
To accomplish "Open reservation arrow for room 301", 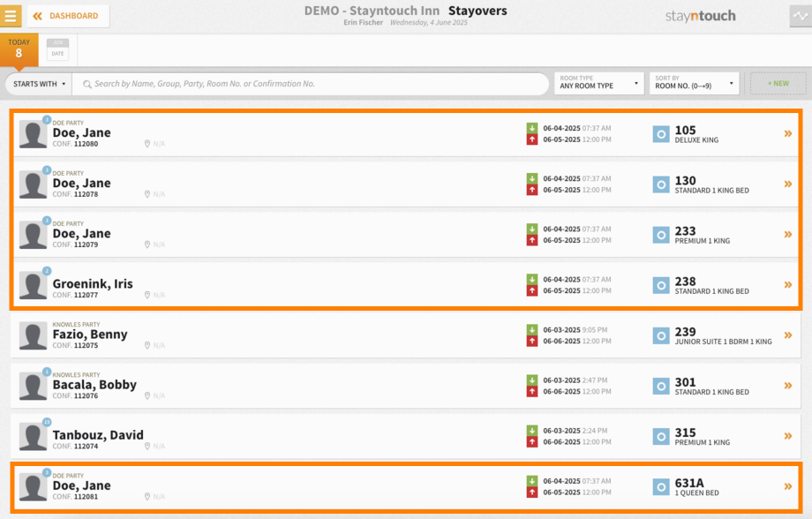I will click(787, 386).
